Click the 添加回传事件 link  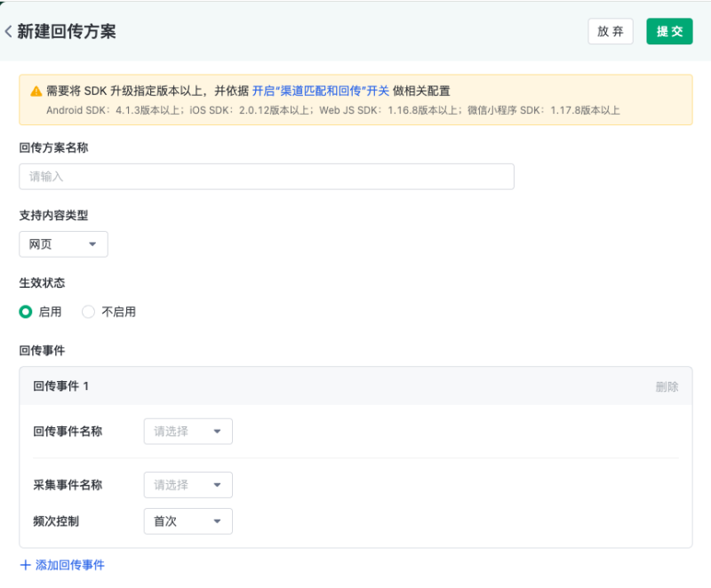70,565
